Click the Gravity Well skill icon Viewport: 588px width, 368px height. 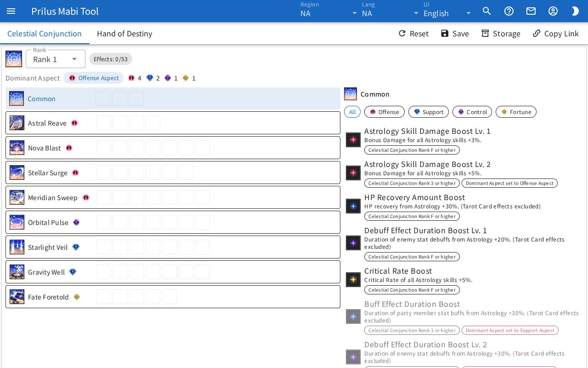[x=17, y=272]
